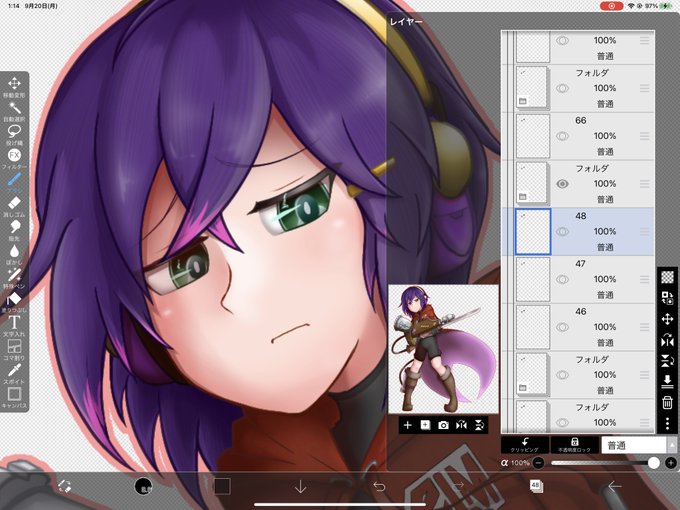The height and width of the screenshot is (510, 680).
Task: Click the screen recording indicator in status bar
Action: (611, 6)
